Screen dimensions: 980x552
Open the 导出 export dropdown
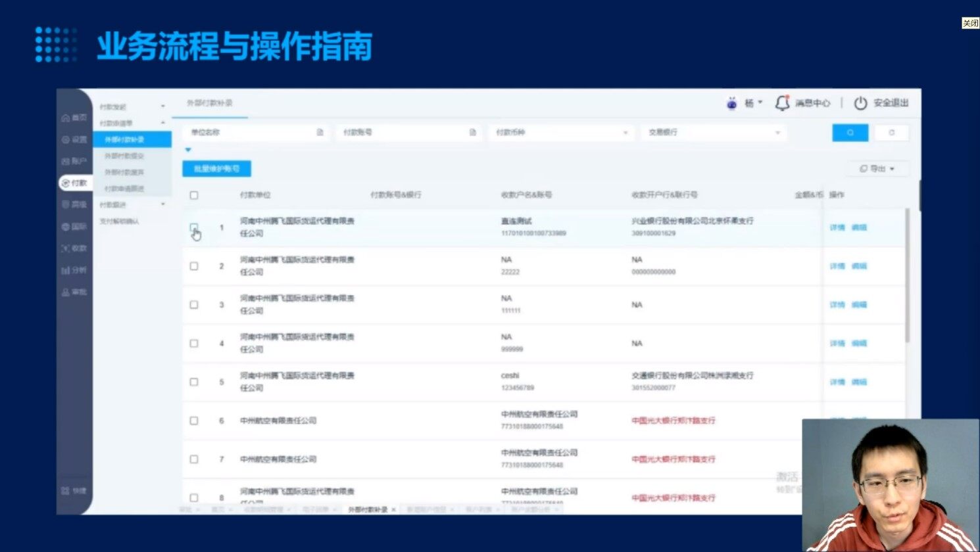(877, 169)
